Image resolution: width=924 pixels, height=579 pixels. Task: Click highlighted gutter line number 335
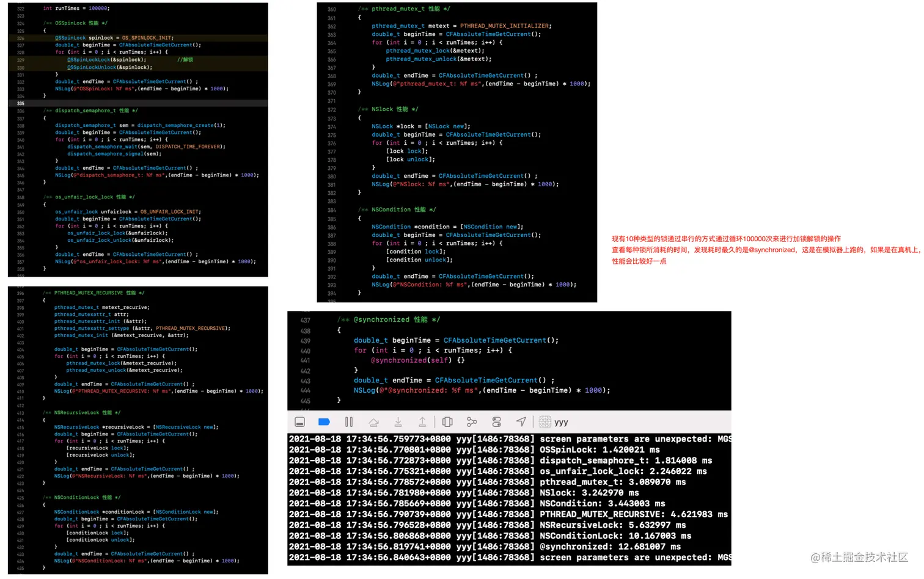(21, 104)
